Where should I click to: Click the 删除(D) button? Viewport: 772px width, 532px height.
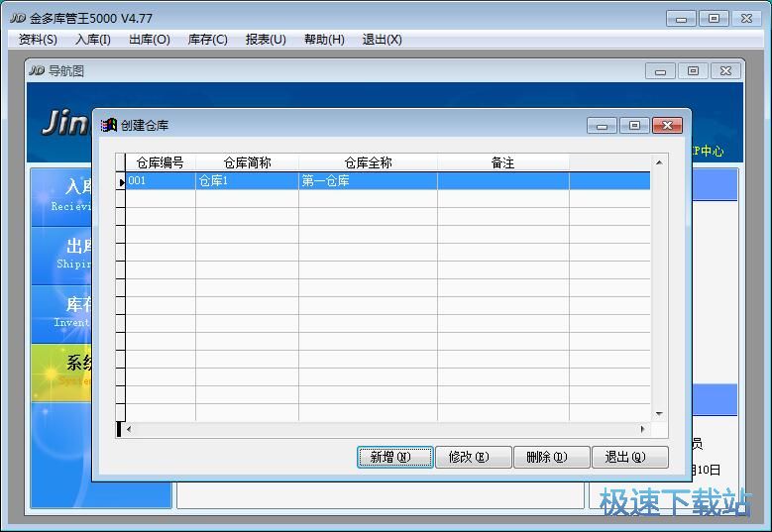pyautogui.click(x=551, y=457)
